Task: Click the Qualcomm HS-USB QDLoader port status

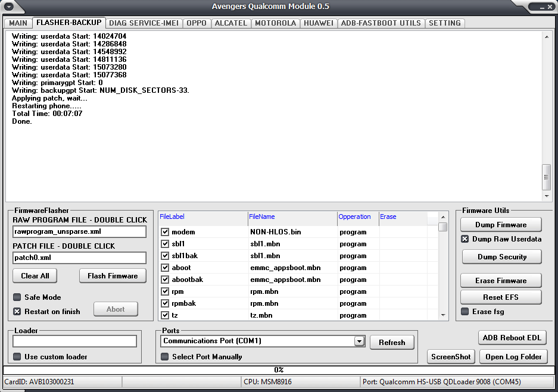Action: [442, 382]
